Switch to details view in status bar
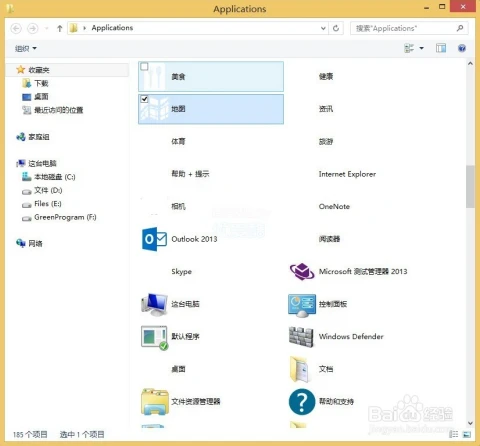The width and height of the screenshot is (480, 446). point(453,434)
